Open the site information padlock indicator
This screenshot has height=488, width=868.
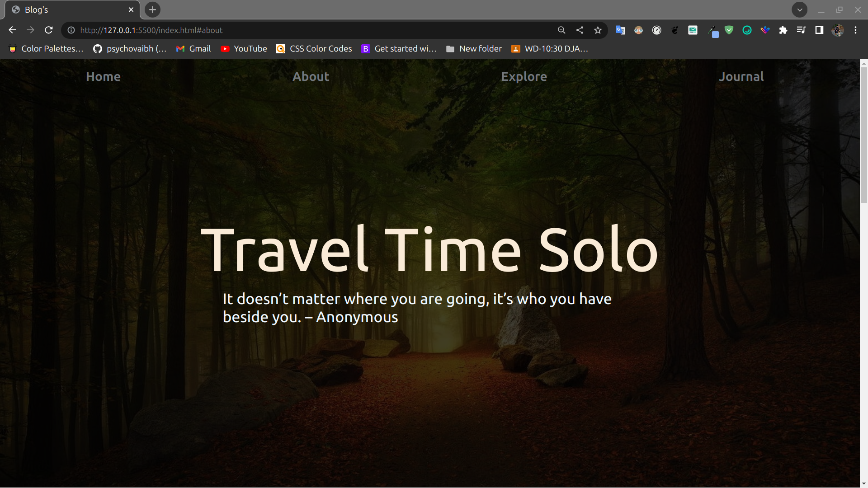(x=71, y=30)
